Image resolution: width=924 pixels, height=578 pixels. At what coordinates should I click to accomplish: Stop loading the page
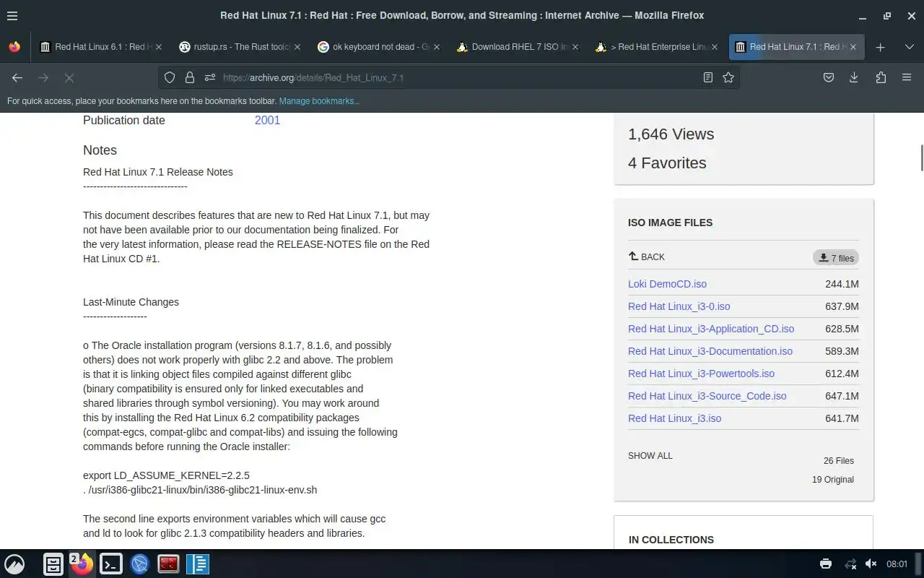point(69,77)
